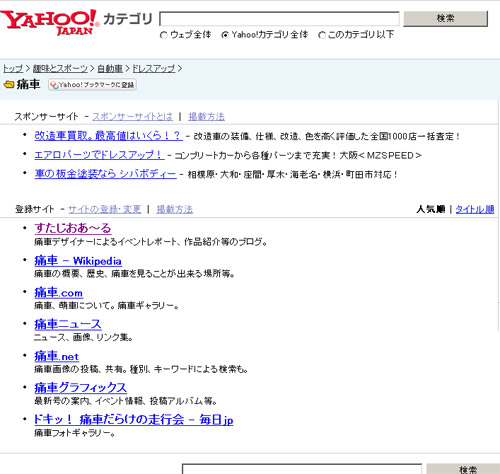Viewport: 500px width, 474px height.
Task: Click the 登録サイト section label
Action: pyautogui.click(x=34, y=209)
